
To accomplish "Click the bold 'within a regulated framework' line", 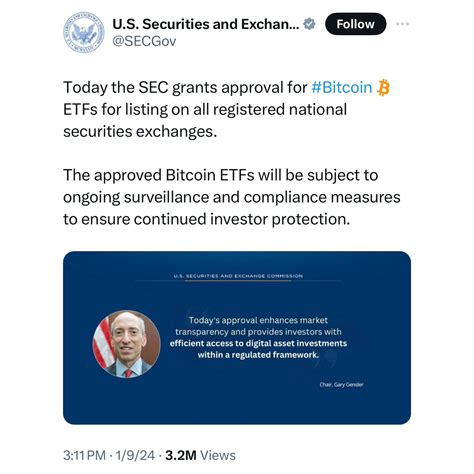I will (258, 355).
